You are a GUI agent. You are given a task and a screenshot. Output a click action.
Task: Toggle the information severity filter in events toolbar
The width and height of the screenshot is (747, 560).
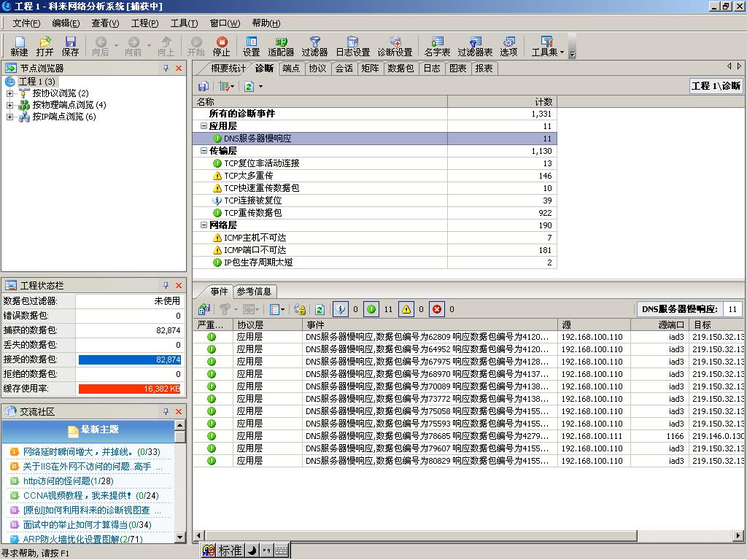341,309
